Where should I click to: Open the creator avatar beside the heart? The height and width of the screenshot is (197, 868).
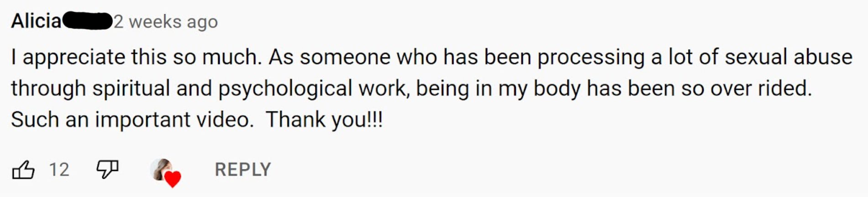[x=161, y=169]
